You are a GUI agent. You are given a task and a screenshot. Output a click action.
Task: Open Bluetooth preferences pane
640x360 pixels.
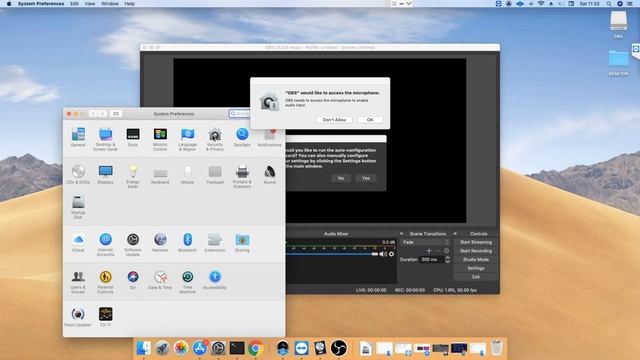[187, 242]
